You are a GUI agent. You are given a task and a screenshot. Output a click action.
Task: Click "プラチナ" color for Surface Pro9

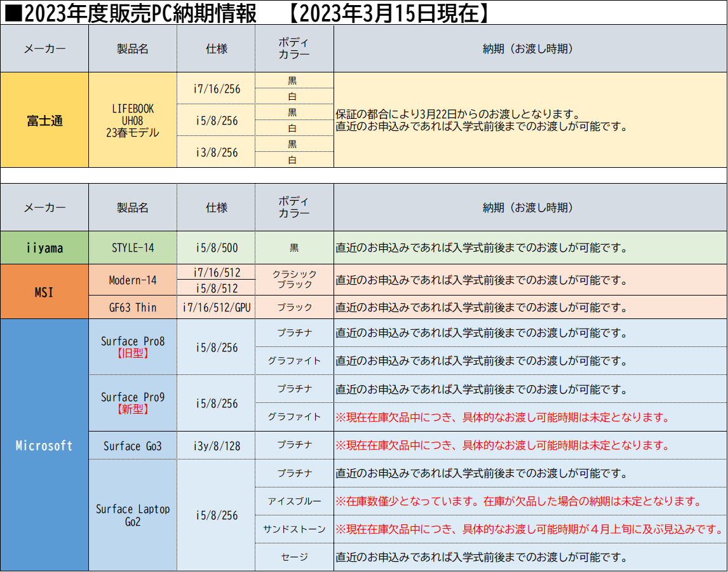pyautogui.click(x=294, y=388)
